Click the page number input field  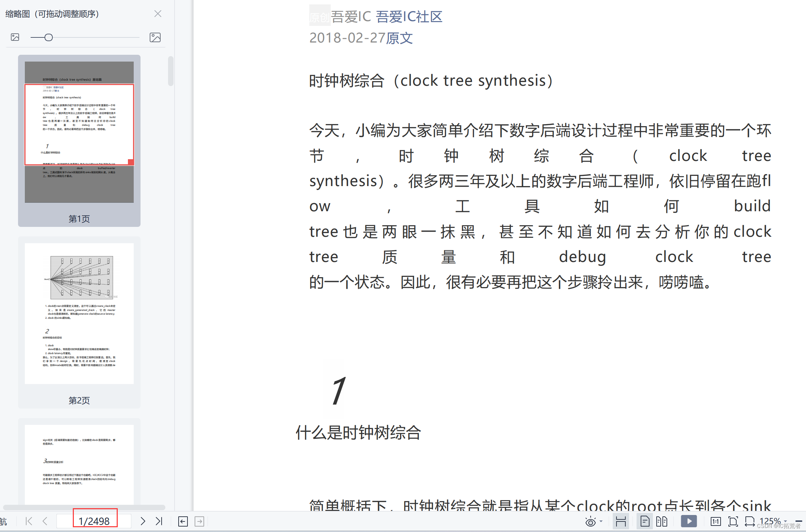(94, 521)
